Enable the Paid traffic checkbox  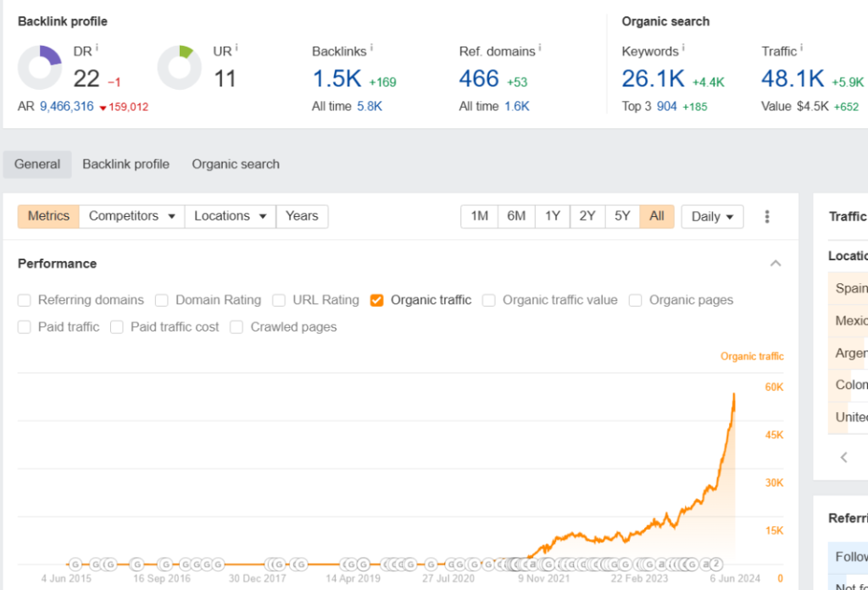[x=25, y=327]
